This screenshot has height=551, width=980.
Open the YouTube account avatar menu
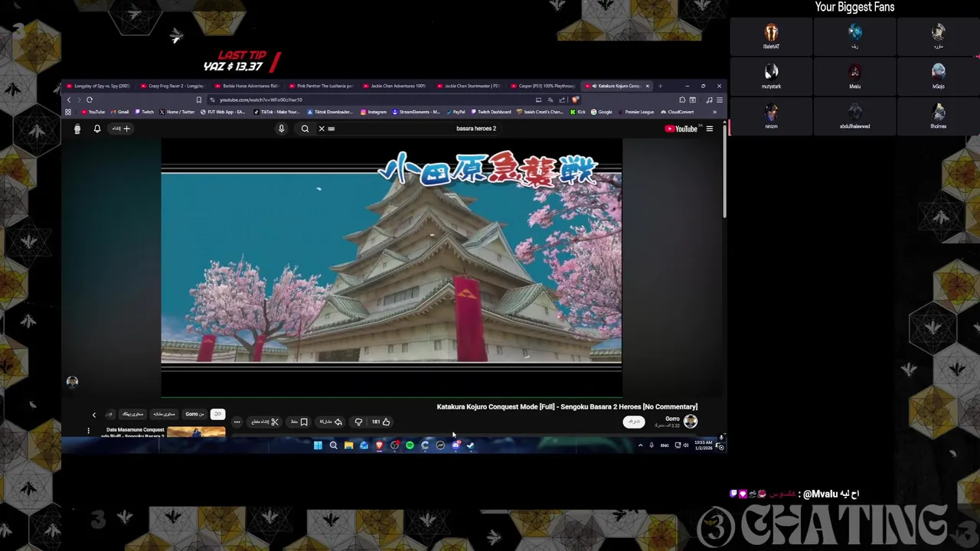[77, 129]
